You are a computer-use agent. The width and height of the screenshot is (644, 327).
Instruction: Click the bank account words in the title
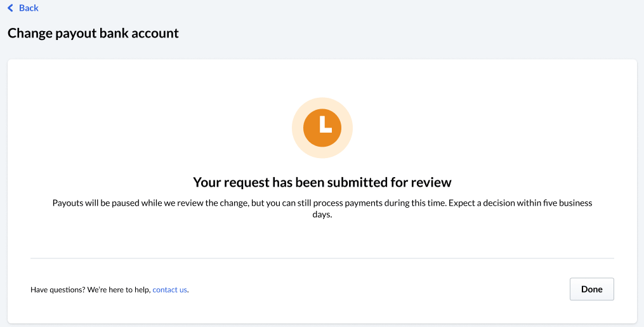point(143,33)
